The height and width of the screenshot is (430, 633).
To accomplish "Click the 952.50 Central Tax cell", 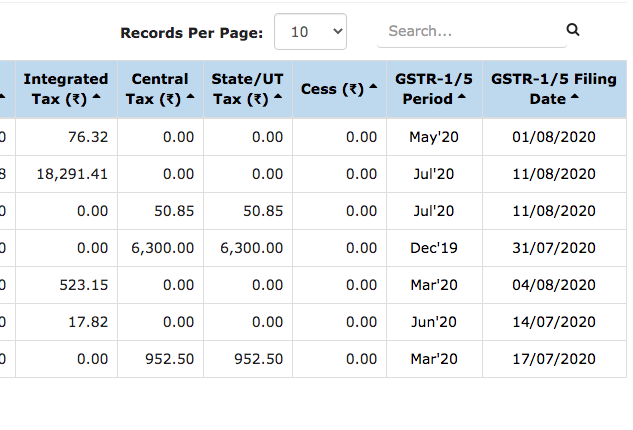I will pyautogui.click(x=160, y=359).
